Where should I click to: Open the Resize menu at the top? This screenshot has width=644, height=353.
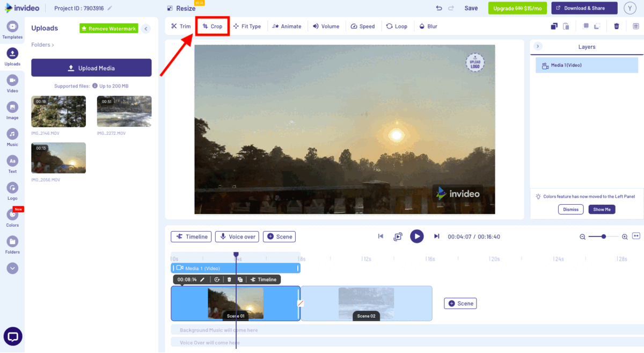pos(184,9)
